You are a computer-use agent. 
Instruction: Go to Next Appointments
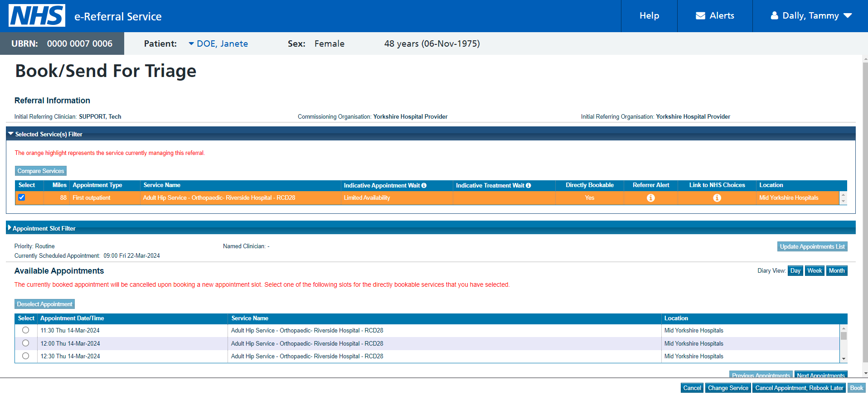[x=820, y=375]
